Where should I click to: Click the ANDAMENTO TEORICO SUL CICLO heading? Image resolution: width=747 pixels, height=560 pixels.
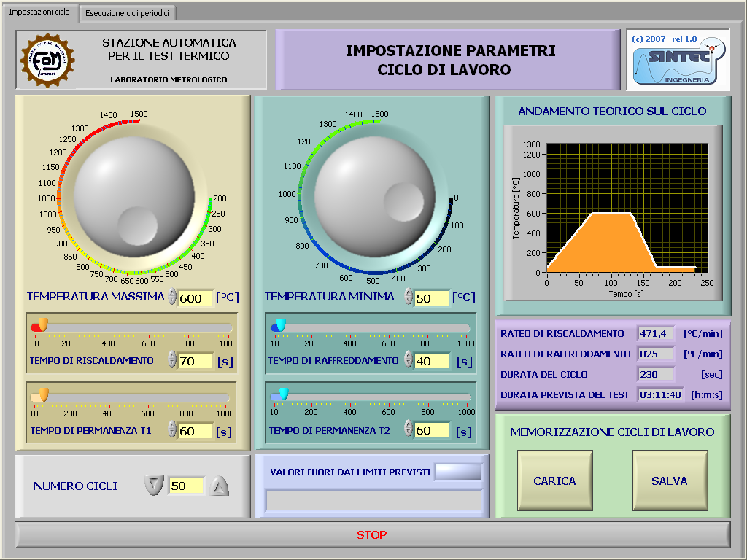[612, 111]
